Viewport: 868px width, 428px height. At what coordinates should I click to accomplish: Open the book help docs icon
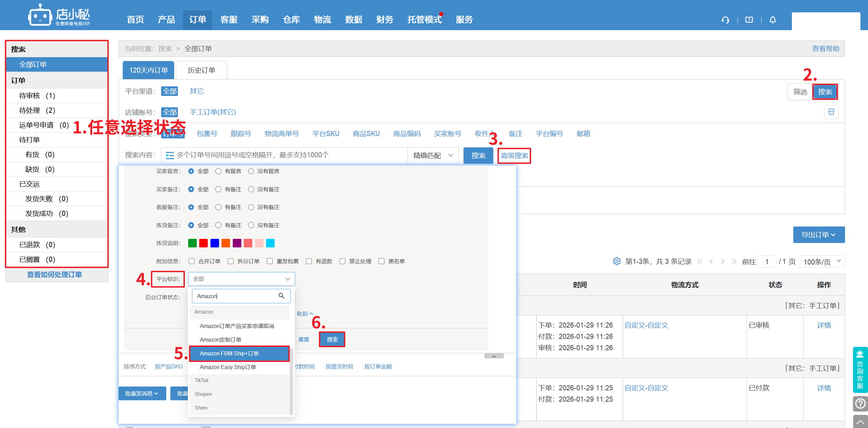749,20
